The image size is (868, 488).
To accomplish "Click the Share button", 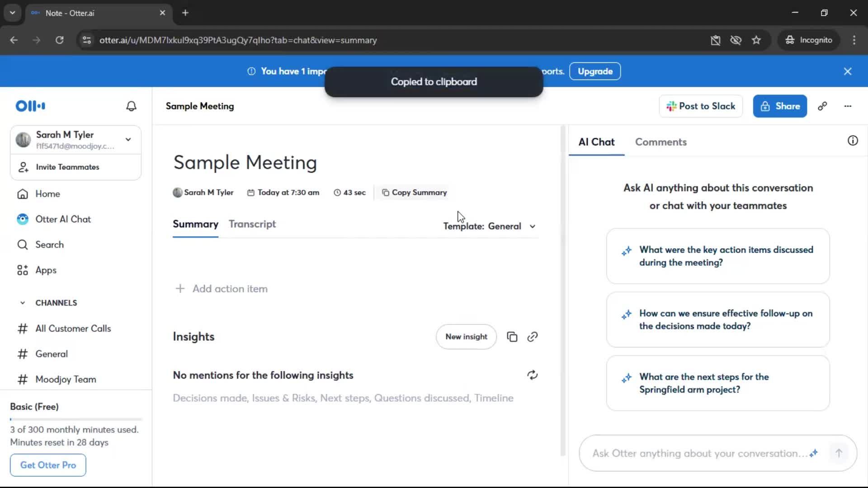I will click(780, 106).
